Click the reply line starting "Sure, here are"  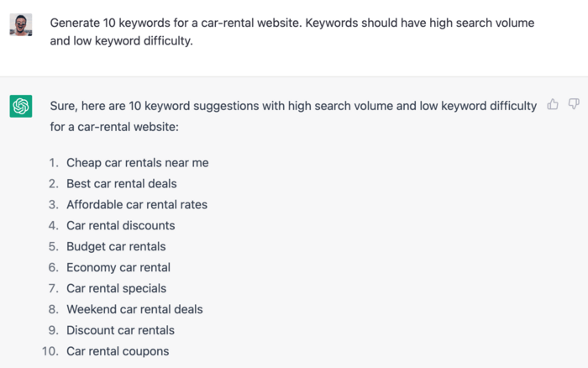(x=292, y=106)
